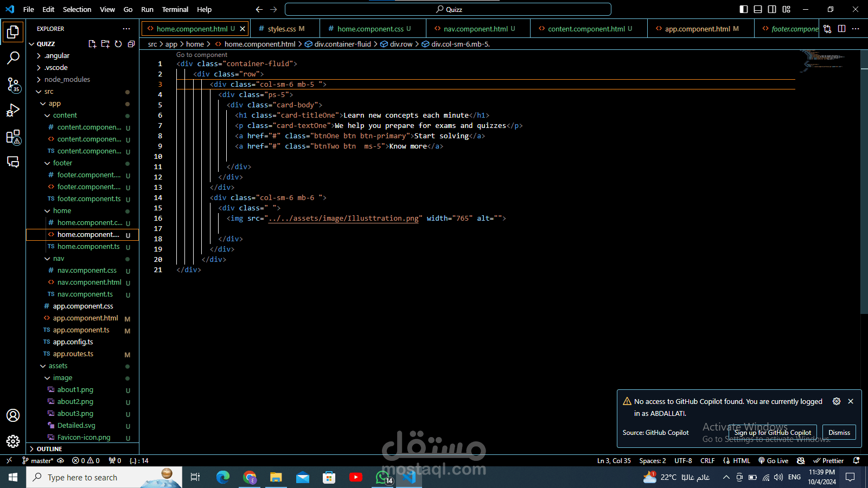Open Prettier status bar item
This screenshot has height=488, width=868.
pyautogui.click(x=828, y=460)
